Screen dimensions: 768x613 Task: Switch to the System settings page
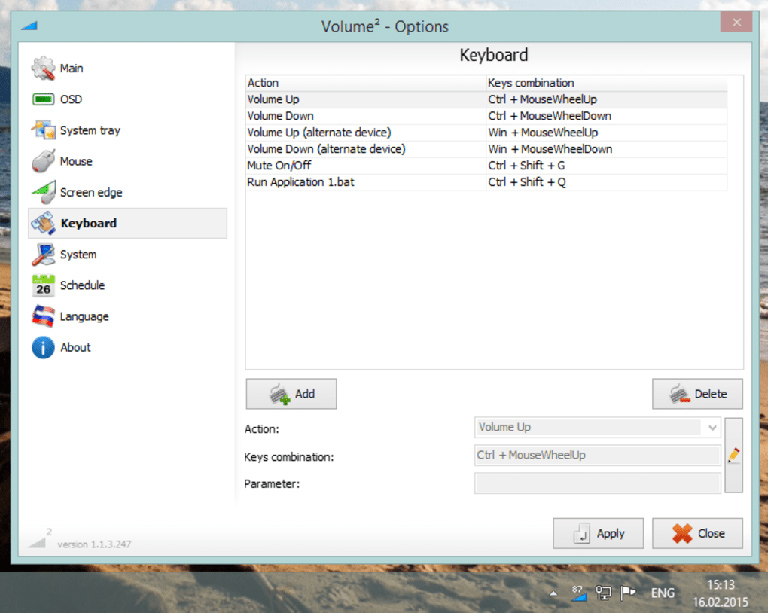click(78, 254)
